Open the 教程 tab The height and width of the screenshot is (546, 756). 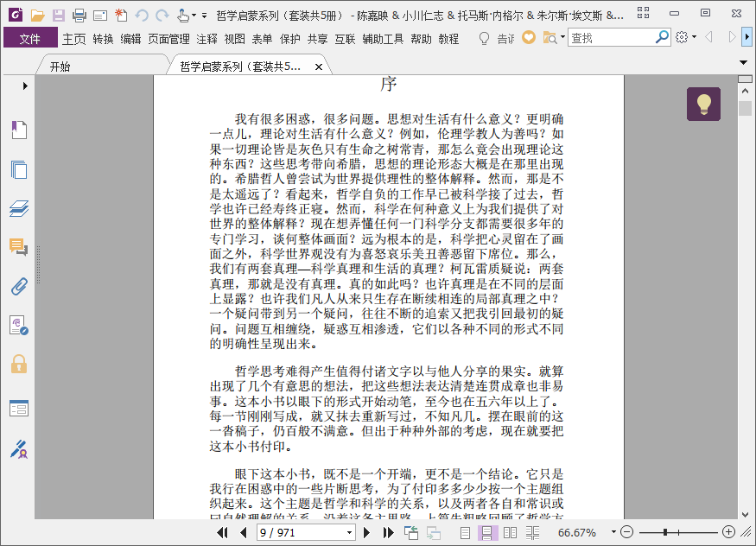pos(448,39)
